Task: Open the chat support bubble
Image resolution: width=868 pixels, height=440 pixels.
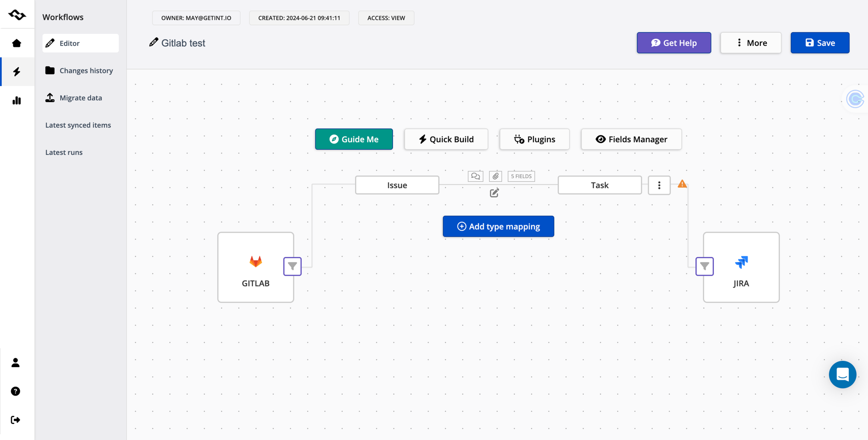Action: point(842,374)
